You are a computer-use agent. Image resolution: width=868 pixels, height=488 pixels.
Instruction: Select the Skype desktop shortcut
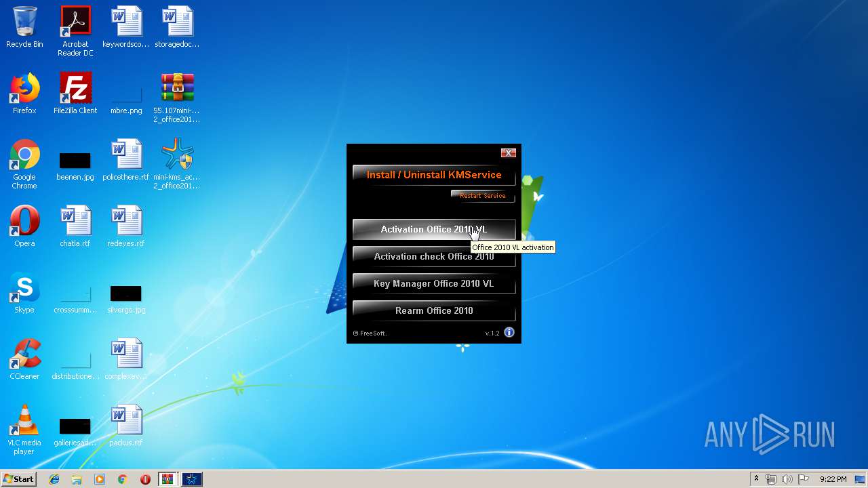click(24, 293)
